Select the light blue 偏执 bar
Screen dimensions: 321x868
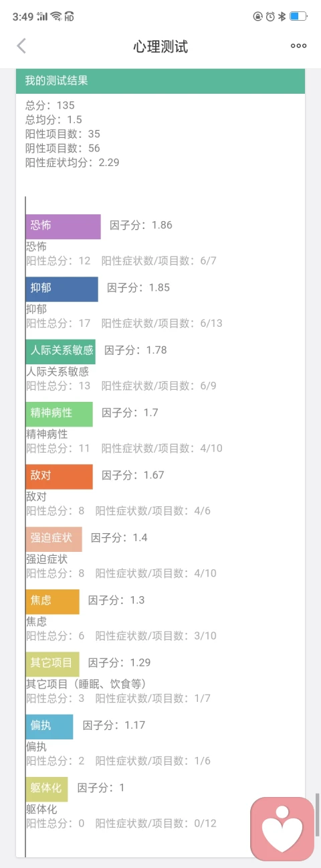tap(49, 726)
